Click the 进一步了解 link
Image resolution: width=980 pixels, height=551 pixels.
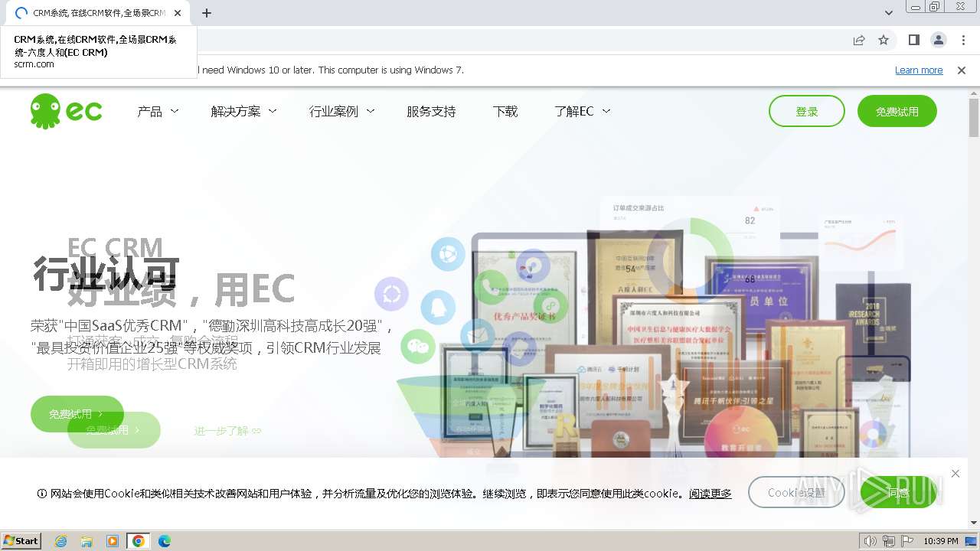click(x=227, y=431)
